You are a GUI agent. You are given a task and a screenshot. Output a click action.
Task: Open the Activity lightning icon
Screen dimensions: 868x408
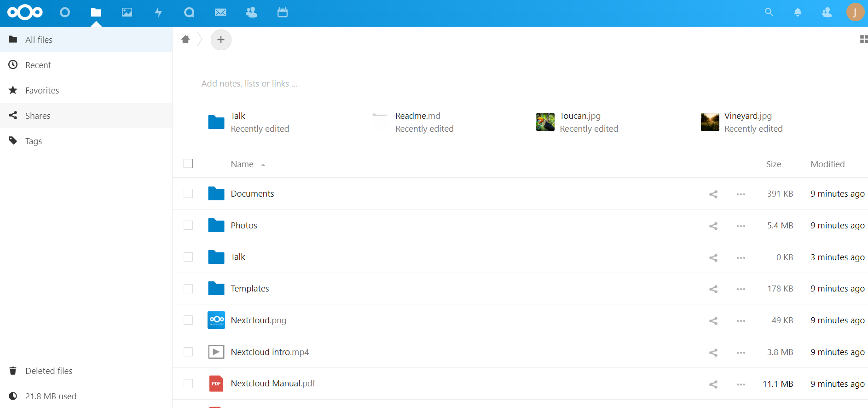pos(158,12)
